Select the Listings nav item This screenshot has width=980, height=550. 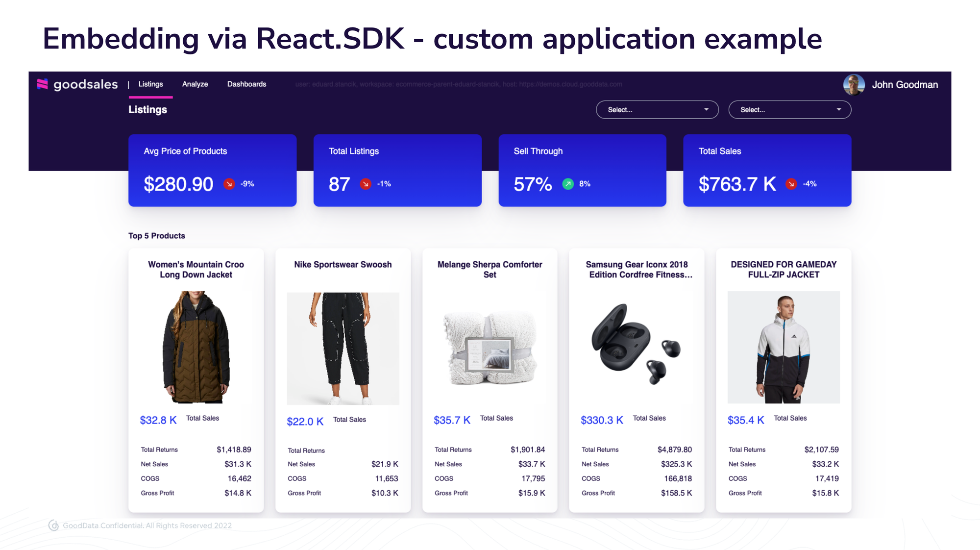coord(150,84)
